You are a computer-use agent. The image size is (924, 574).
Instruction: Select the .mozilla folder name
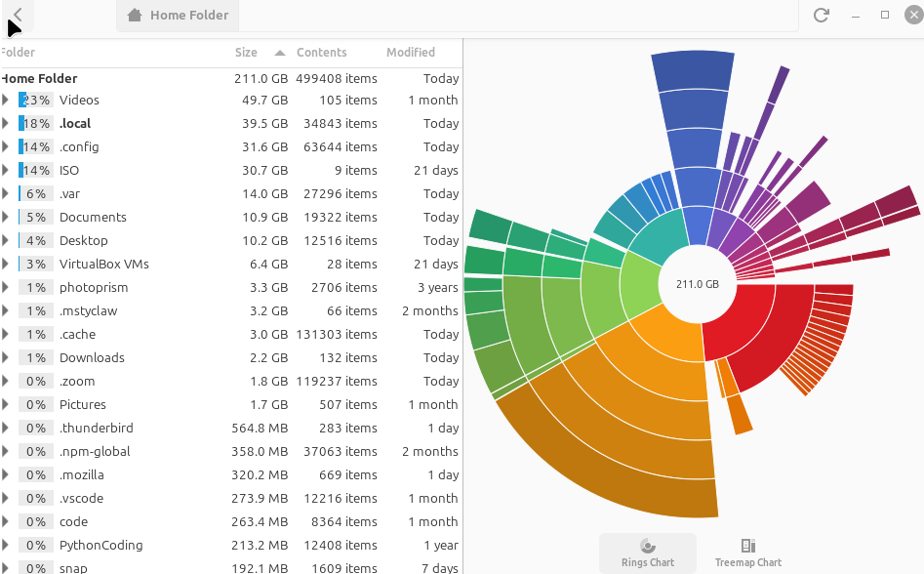tap(82, 475)
